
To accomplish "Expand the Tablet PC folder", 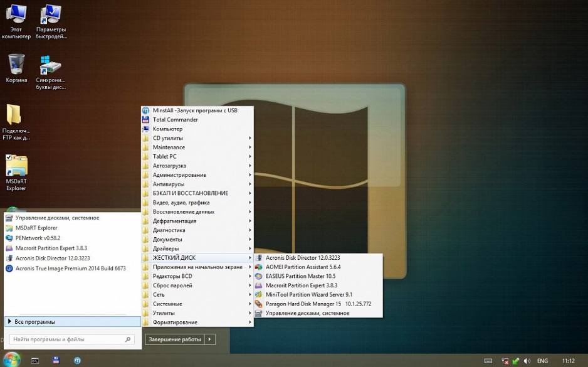I will 197,156.
